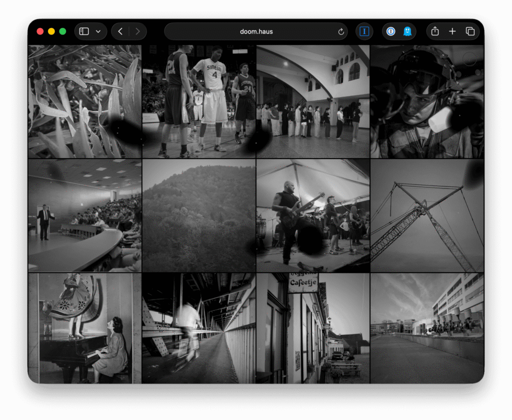Open the Cafeetje sign street photo
Image resolution: width=512 pixels, height=420 pixels.
(312, 328)
